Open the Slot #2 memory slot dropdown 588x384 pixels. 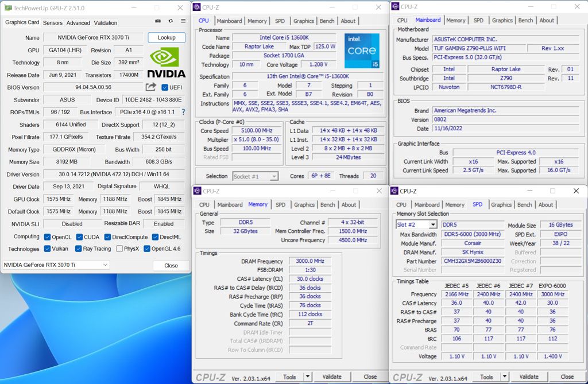(416, 224)
